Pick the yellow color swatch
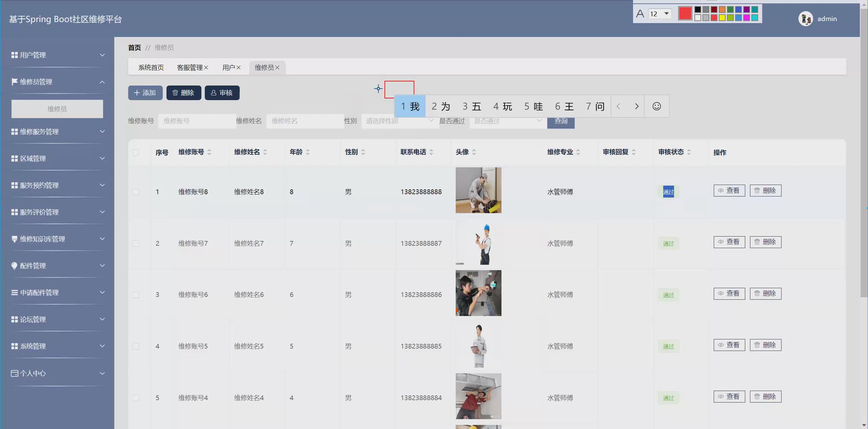This screenshot has width=868, height=429. click(722, 18)
